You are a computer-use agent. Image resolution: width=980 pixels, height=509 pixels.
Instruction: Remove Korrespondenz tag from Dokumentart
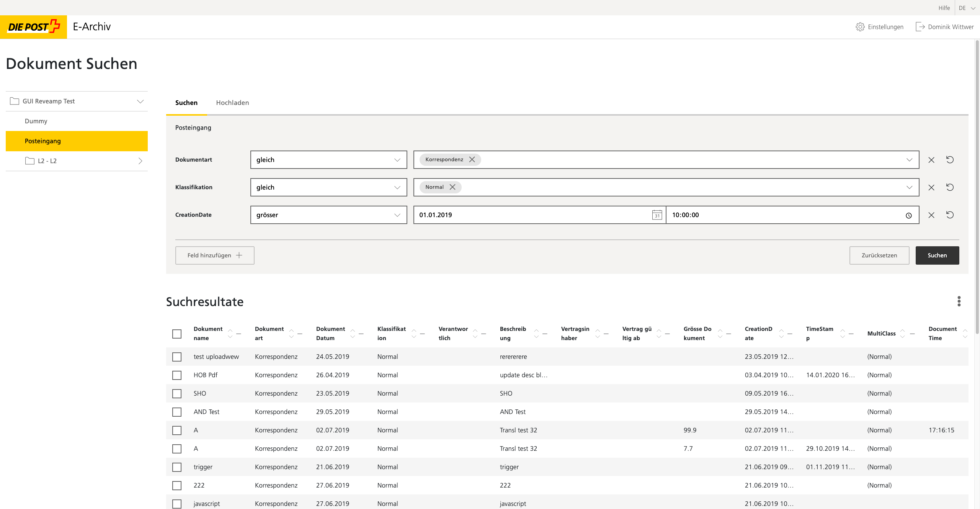[472, 159]
